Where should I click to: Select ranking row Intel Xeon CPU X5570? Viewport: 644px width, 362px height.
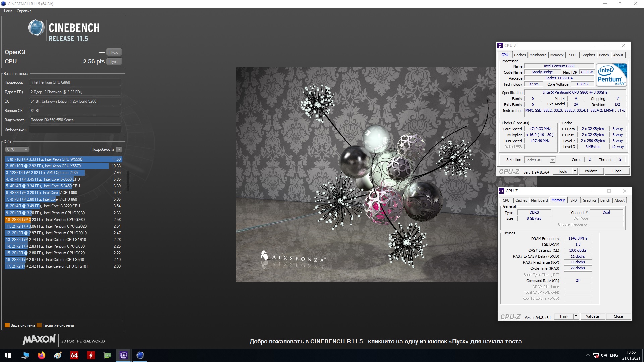tap(63, 166)
